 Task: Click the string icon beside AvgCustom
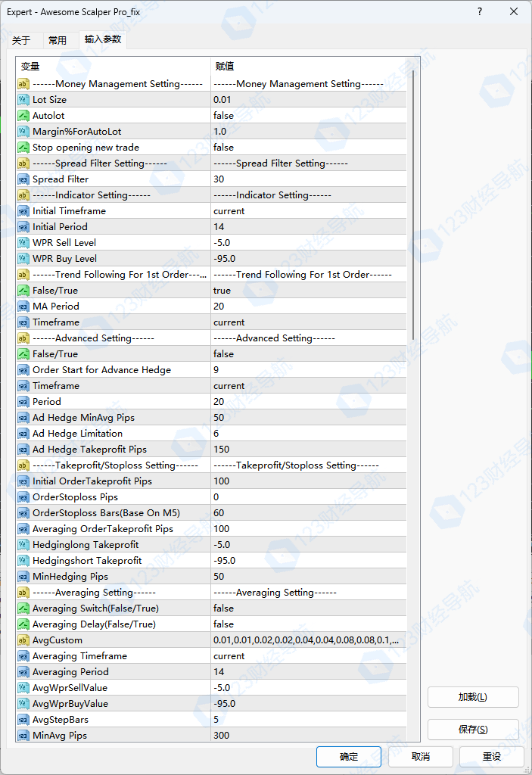tap(23, 640)
